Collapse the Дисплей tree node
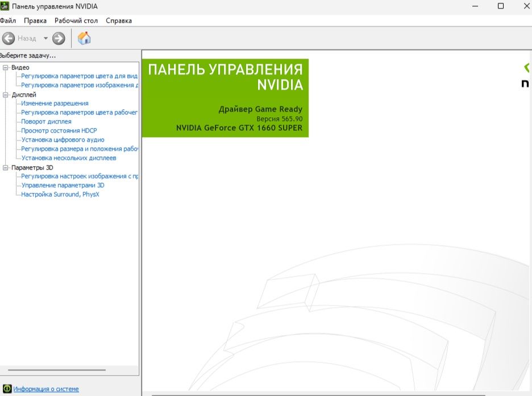This screenshot has width=532, height=396. click(5, 95)
